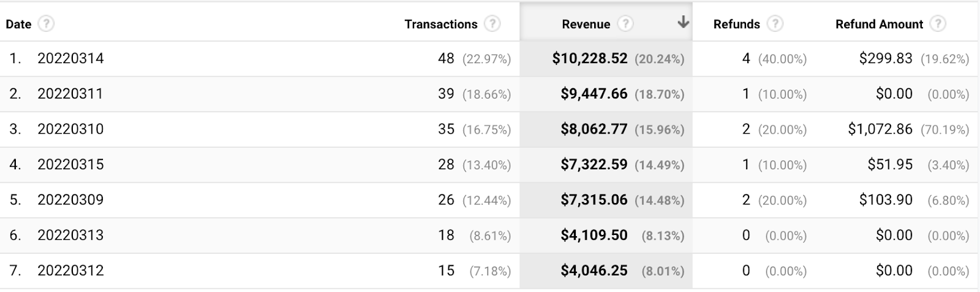Click the help icon beside Transactions
This screenshot has height=292, width=980.
coord(492,24)
